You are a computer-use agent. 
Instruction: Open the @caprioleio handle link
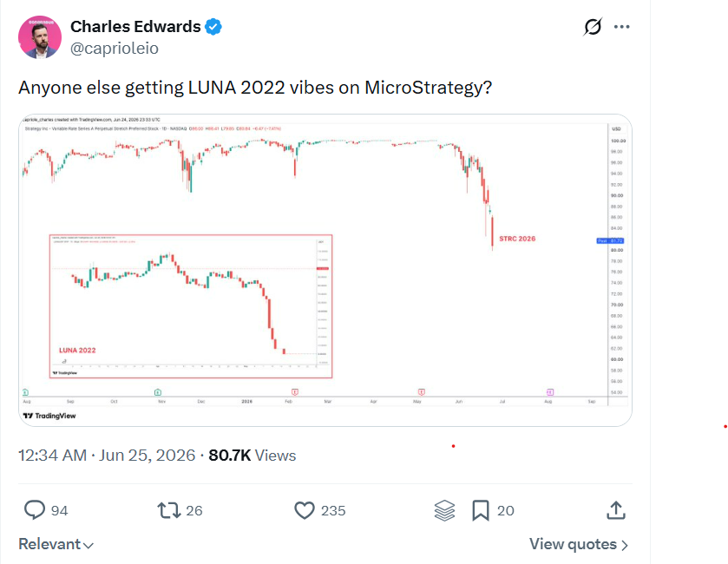[x=115, y=49]
